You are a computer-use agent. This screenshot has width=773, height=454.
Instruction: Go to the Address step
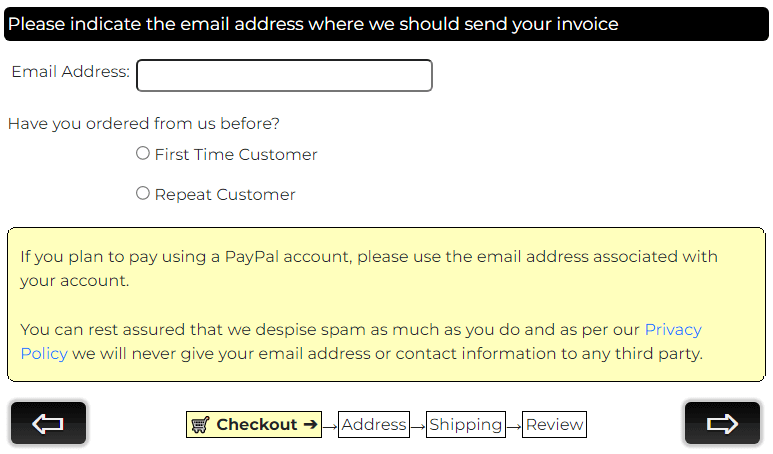374,425
